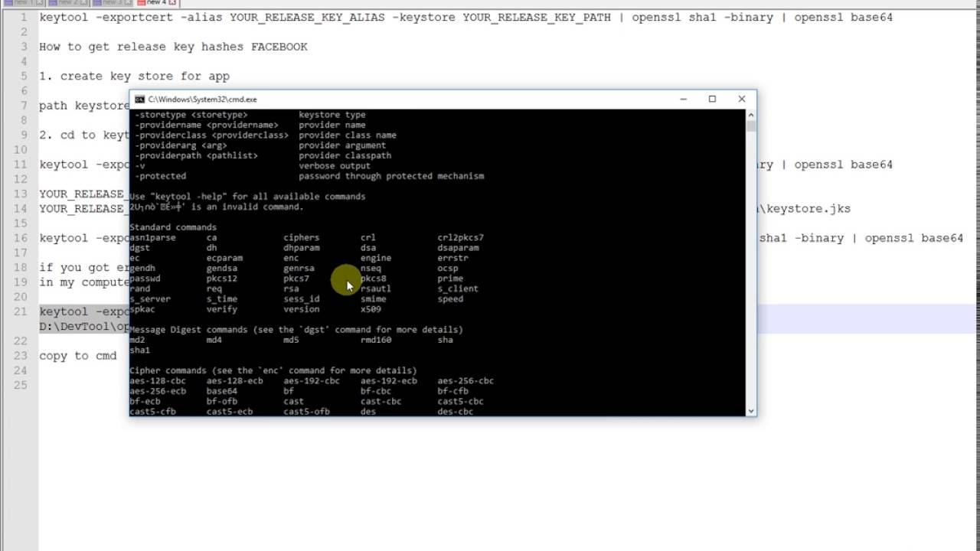This screenshot has width=980, height=551.
Task: Minimize the cmd.exe window
Action: point(683,99)
